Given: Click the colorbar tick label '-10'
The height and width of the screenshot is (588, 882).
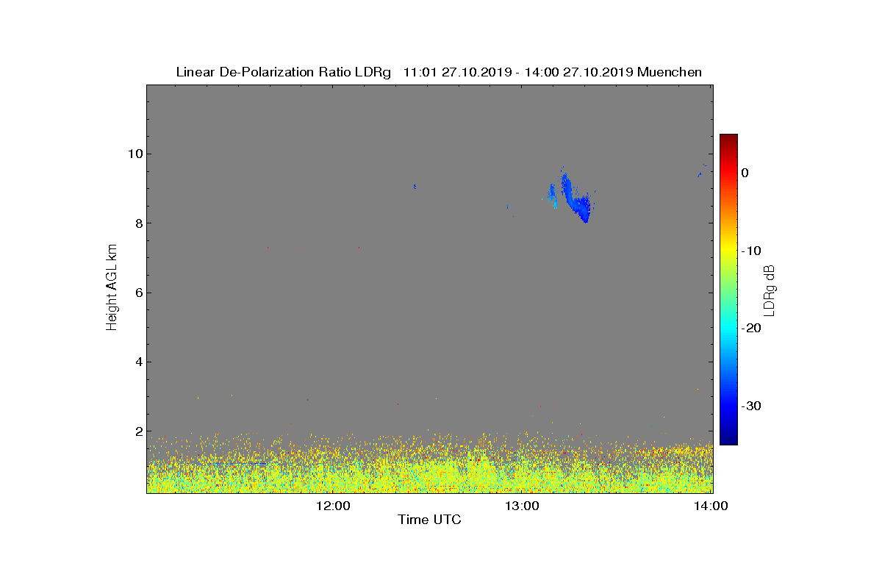Looking at the screenshot, I should click(751, 251).
